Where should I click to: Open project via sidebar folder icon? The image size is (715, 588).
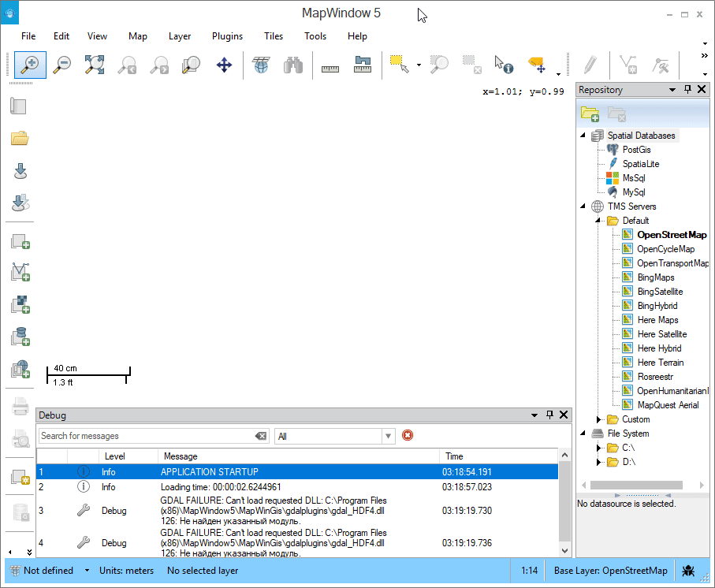coord(20,138)
